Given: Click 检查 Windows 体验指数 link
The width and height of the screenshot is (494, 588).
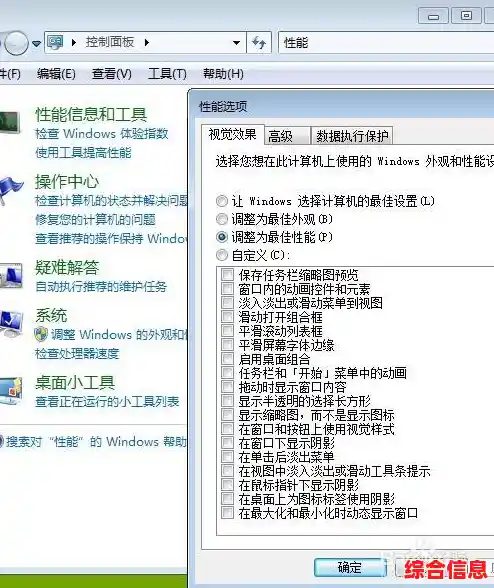Looking at the screenshot, I should click(101, 134).
